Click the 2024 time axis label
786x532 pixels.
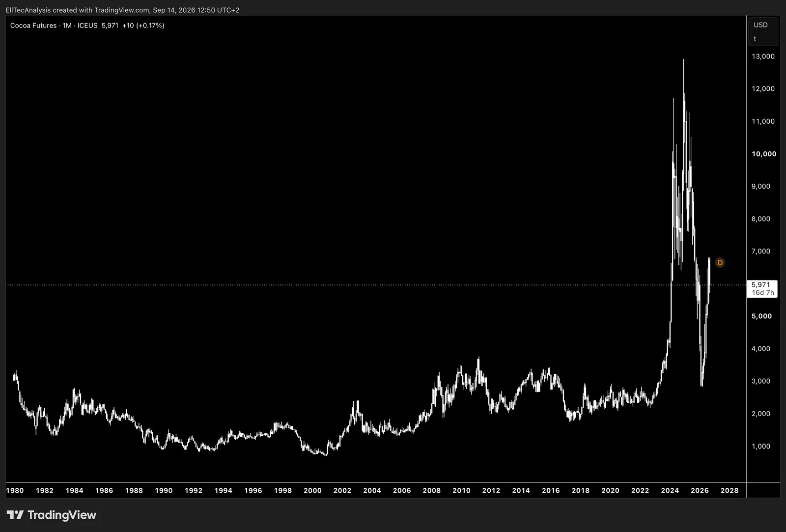click(x=670, y=490)
